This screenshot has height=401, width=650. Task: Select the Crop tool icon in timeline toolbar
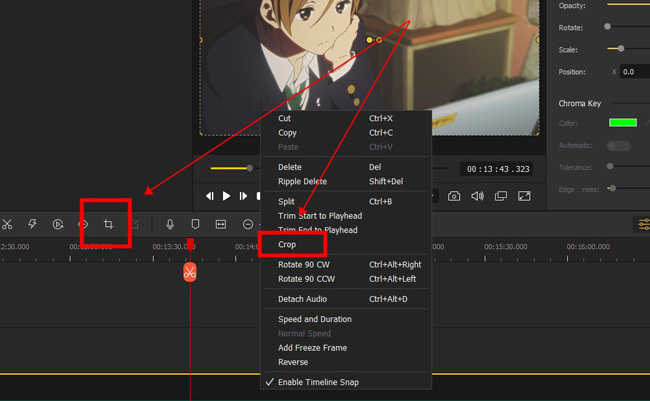point(108,224)
